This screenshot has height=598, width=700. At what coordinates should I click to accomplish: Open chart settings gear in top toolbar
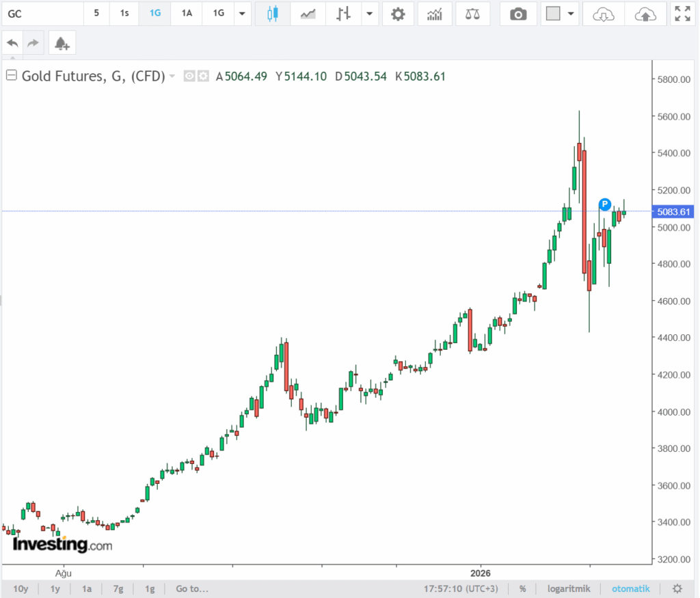[398, 13]
